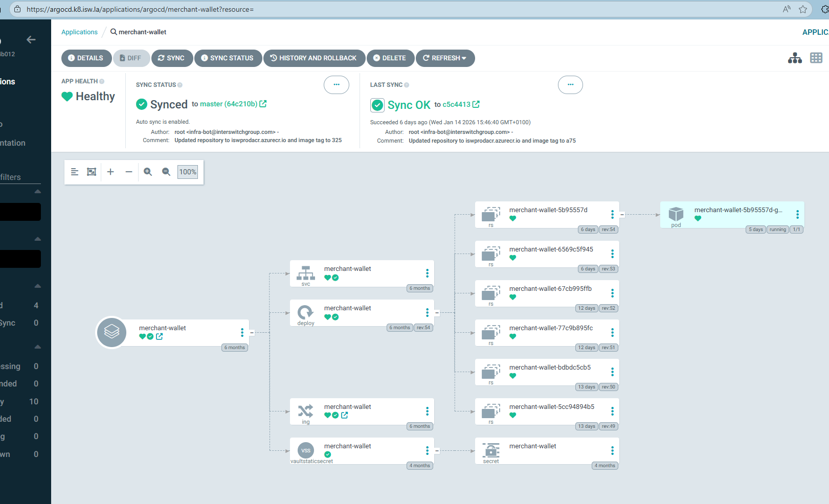This screenshot has width=829, height=504.
Task: Click the zoom out magnifier icon
Action: point(166,172)
